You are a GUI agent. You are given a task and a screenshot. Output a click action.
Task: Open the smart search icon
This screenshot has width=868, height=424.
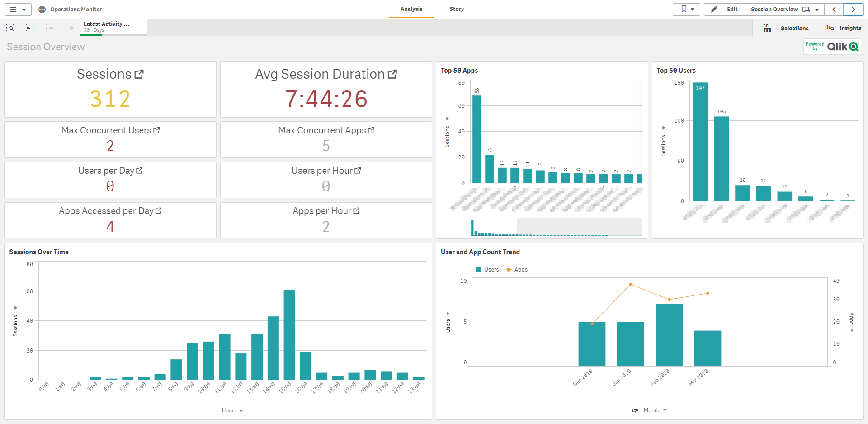click(10, 28)
